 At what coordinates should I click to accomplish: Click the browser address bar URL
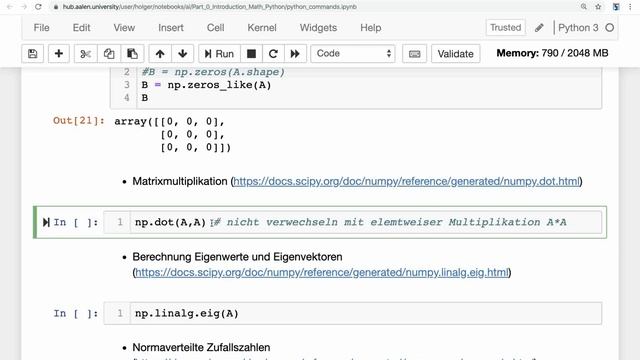click(209, 7)
